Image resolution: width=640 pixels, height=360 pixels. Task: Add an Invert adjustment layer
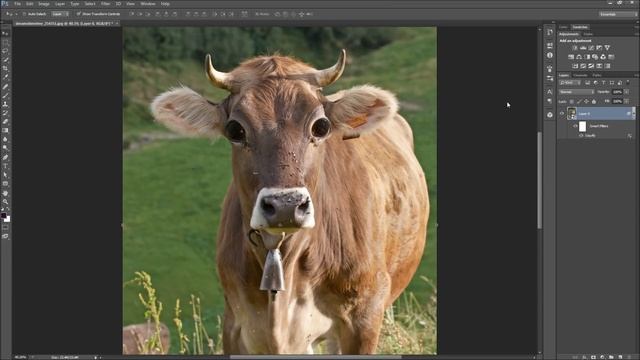point(575,66)
